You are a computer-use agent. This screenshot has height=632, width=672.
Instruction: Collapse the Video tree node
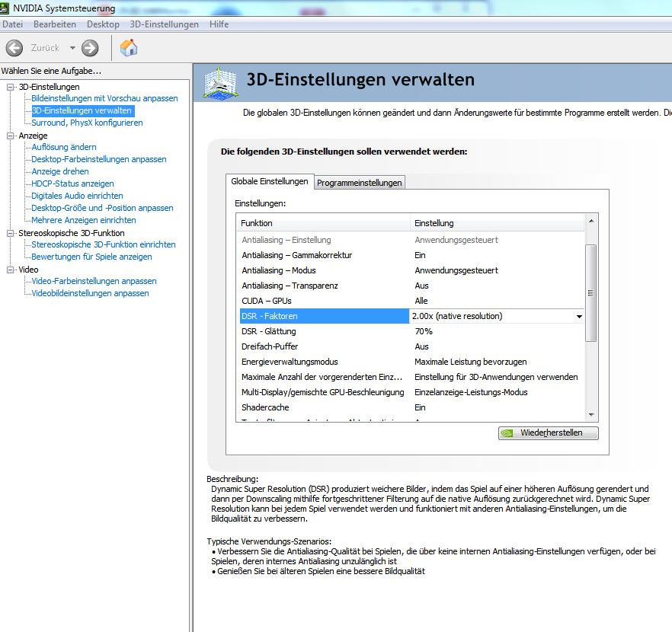11,270
